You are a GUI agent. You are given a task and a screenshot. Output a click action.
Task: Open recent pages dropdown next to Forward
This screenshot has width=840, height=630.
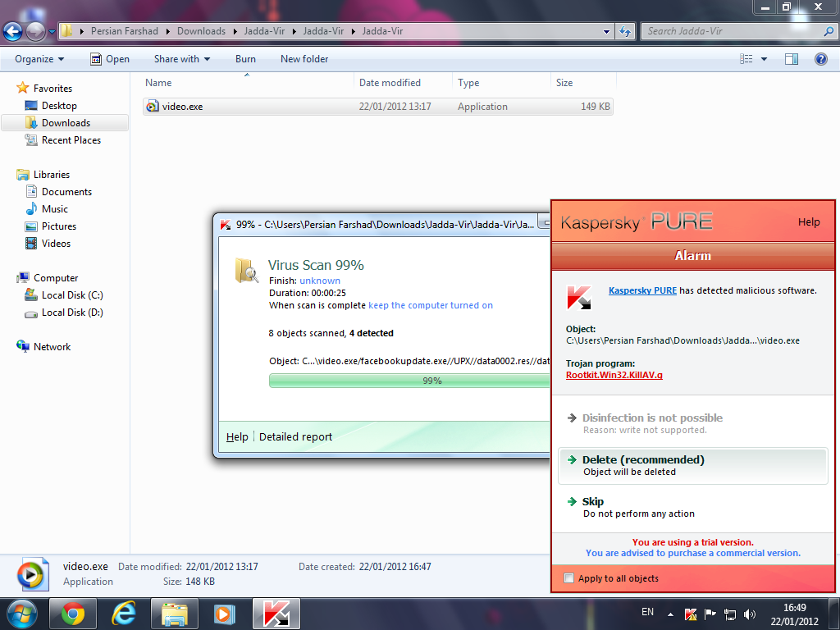click(52, 32)
